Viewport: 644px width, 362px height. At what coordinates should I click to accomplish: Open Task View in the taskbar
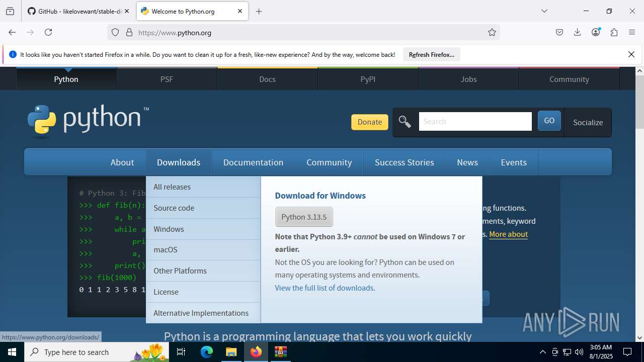pyautogui.click(x=181, y=352)
